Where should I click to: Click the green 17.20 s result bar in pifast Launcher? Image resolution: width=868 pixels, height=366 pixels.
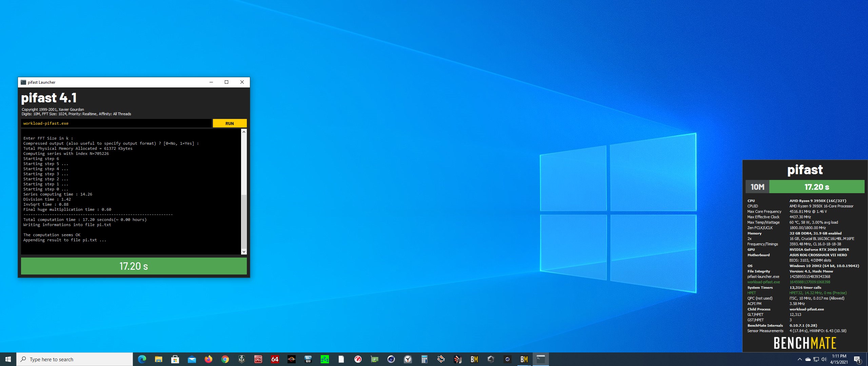134,266
